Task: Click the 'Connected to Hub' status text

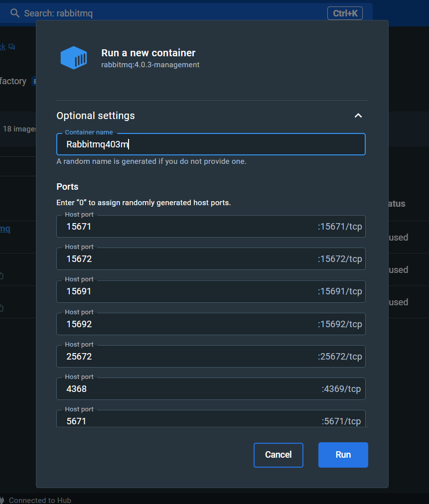Action: coord(40,500)
